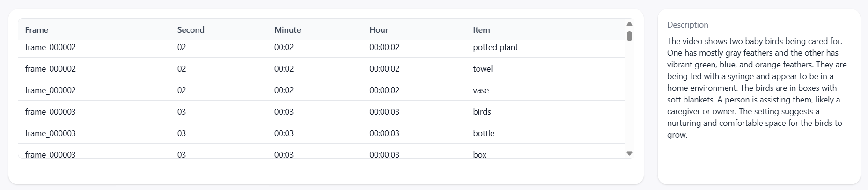Select the birds item cell
Viewport: 868px width, 190px height.
[x=482, y=112]
